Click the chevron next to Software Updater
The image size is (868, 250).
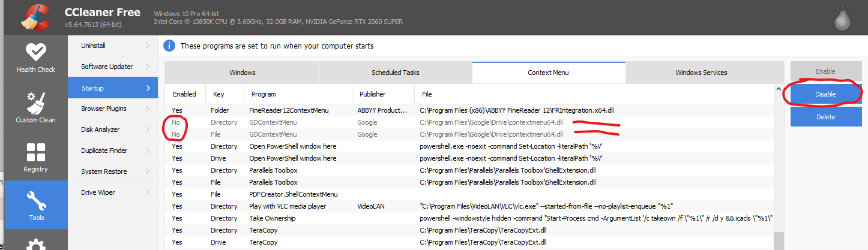click(x=148, y=67)
